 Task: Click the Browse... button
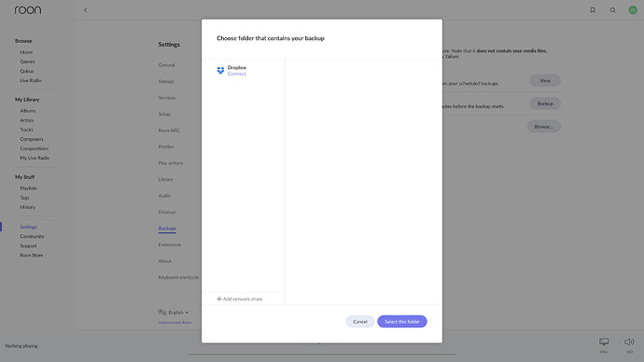544,126
